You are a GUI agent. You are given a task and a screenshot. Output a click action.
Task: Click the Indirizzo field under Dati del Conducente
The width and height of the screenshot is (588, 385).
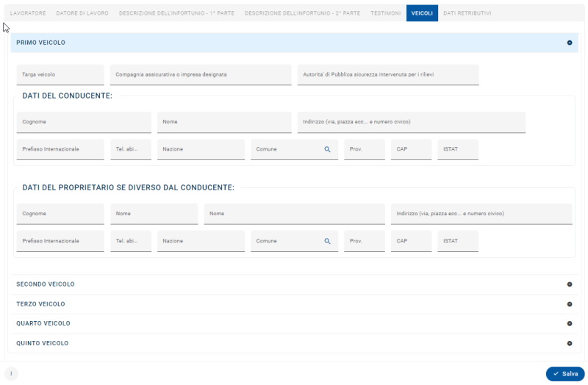(412, 122)
